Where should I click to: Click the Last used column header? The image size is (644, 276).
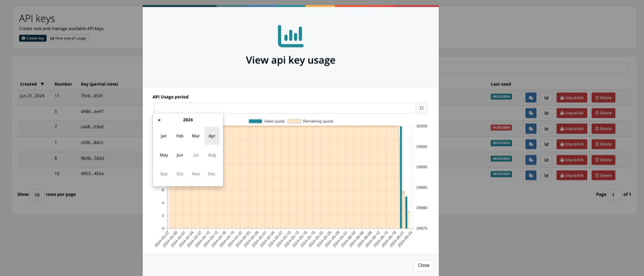501,84
